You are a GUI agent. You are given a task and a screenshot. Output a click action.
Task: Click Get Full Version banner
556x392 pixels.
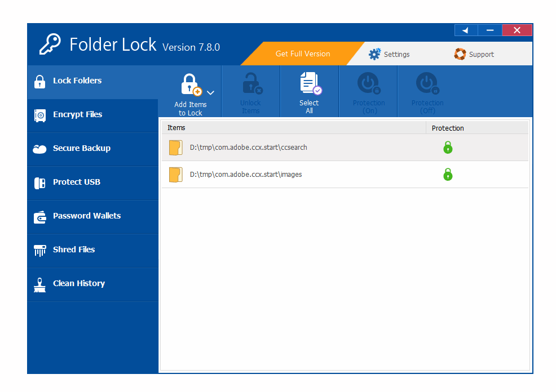[302, 54]
